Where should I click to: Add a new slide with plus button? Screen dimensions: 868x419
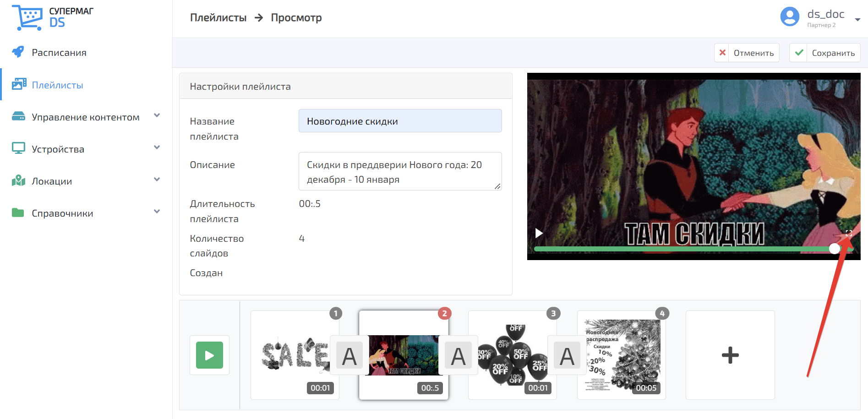730,355
